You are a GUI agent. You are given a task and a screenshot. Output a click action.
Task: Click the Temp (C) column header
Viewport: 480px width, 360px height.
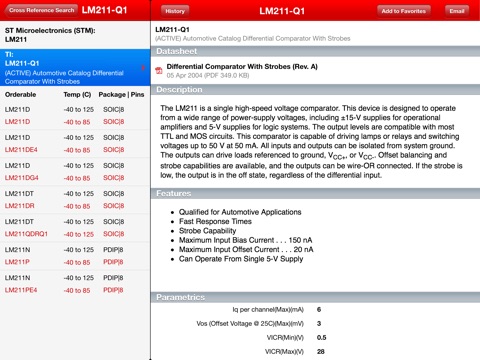[77, 94]
